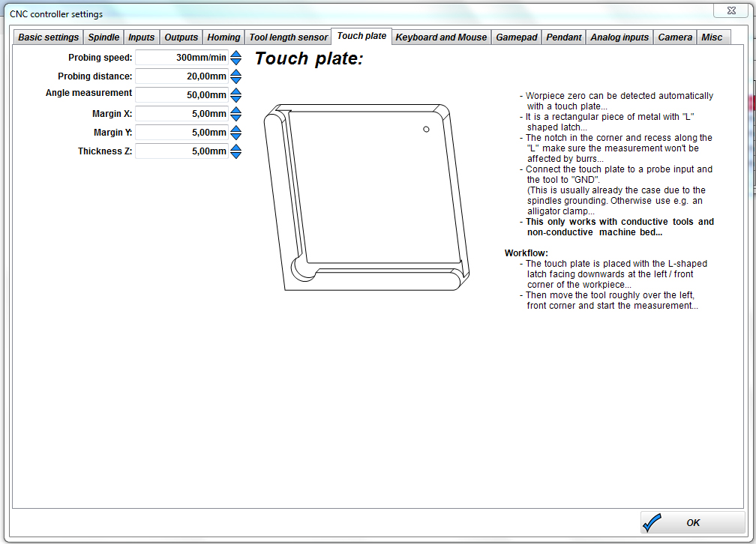This screenshot has width=756, height=544.
Task: Open the Basic settings tab
Action: coord(48,37)
